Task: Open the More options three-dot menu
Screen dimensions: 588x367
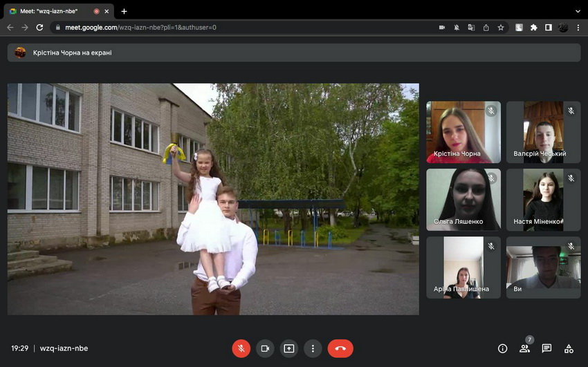Action: click(x=313, y=348)
